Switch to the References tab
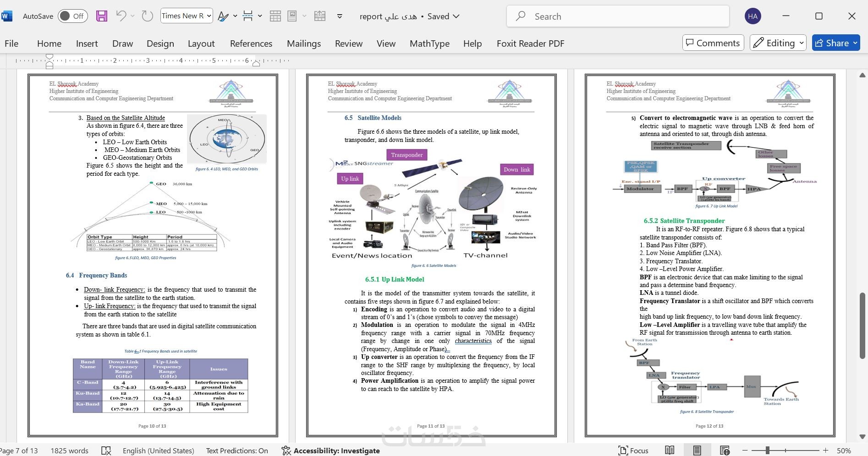The width and height of the screenshot is (868, 456). (x=251, y=43)
